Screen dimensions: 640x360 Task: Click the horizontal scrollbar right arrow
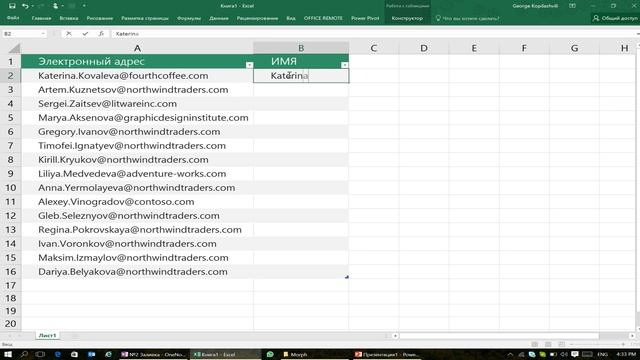tap(632, 336)
